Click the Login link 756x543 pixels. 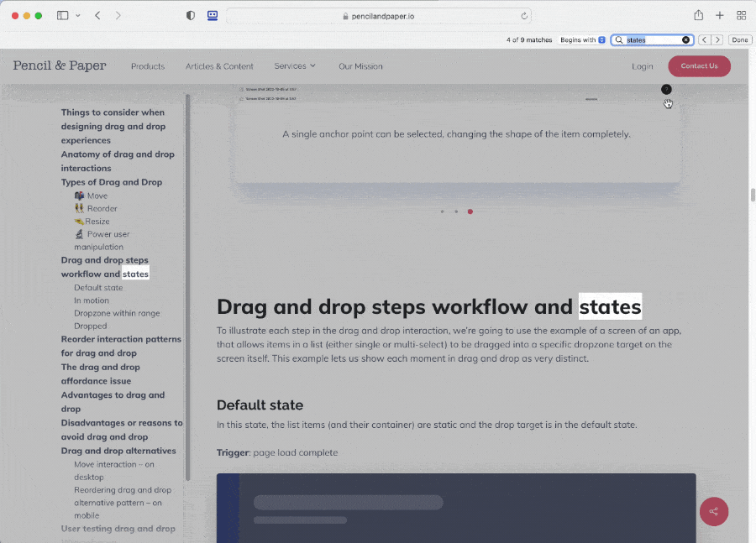click(643, 66)
